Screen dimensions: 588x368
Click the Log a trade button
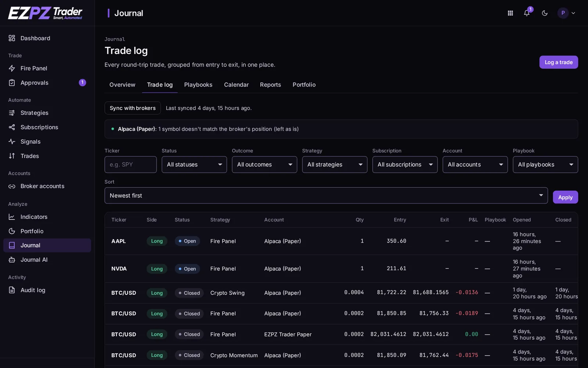[558, 62]
